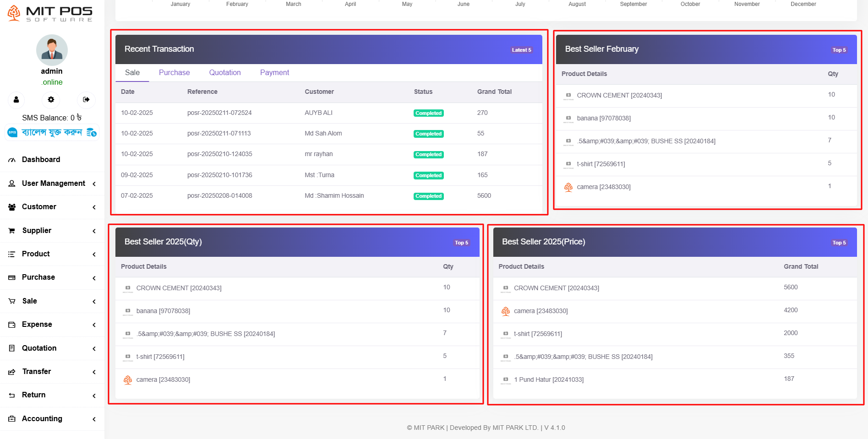Screen dimensions: 868x439
Task: Click the logout arrow icon
Action: tap(86, 100)
